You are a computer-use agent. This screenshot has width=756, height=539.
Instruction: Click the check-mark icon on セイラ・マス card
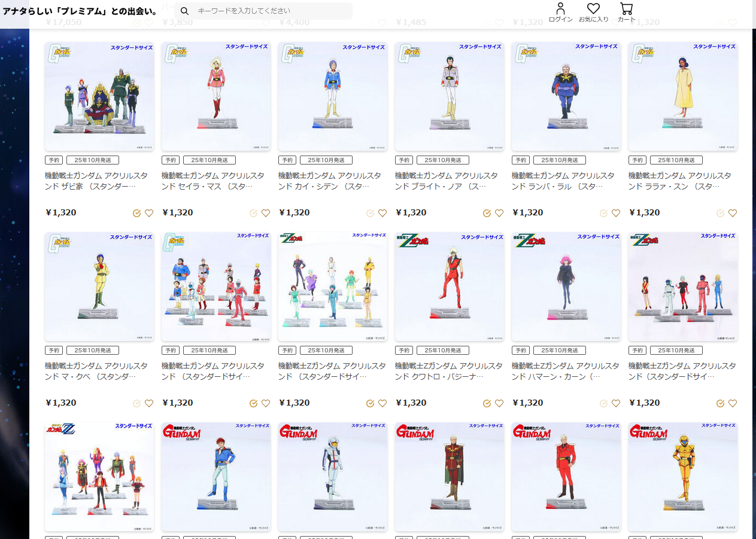click(x=254, y=213)
